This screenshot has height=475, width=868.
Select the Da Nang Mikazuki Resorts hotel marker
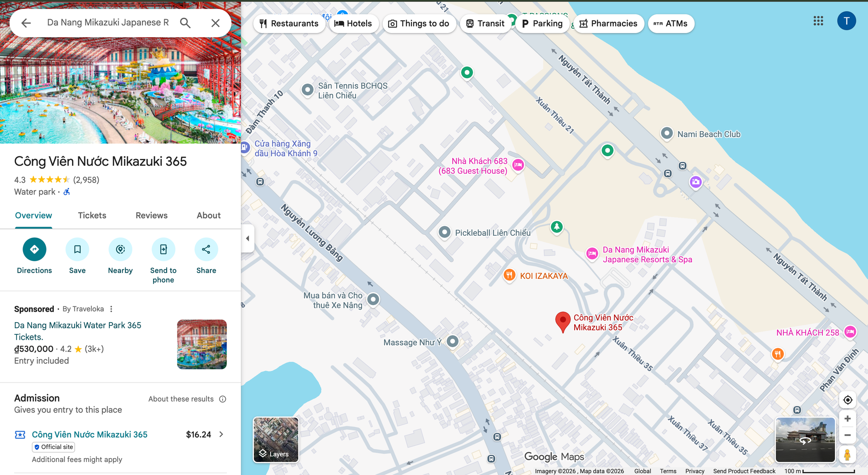click(592, 254)
